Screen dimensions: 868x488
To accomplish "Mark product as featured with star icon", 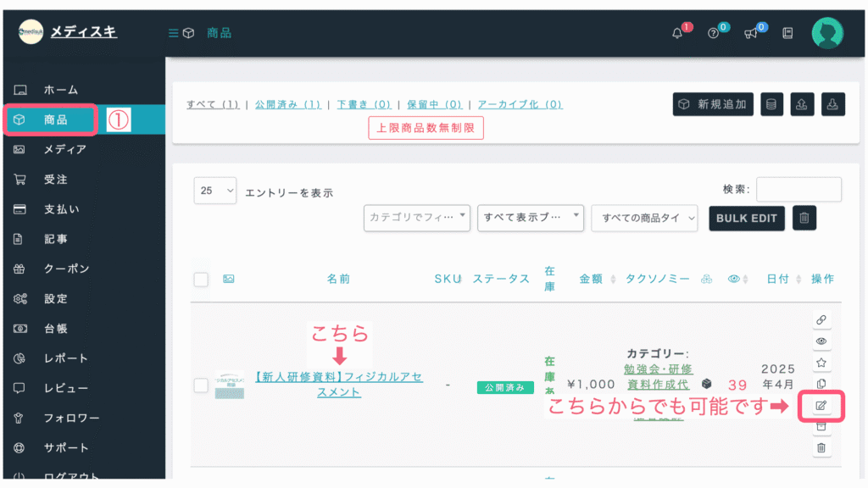I will [x=821, y=362].
